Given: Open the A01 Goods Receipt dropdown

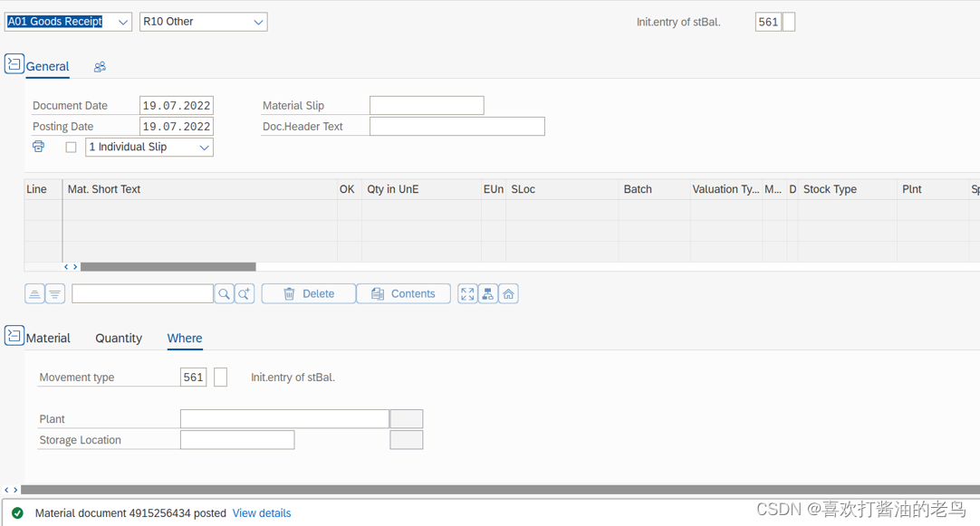Looking at the screenshot, I should [124, 21].
